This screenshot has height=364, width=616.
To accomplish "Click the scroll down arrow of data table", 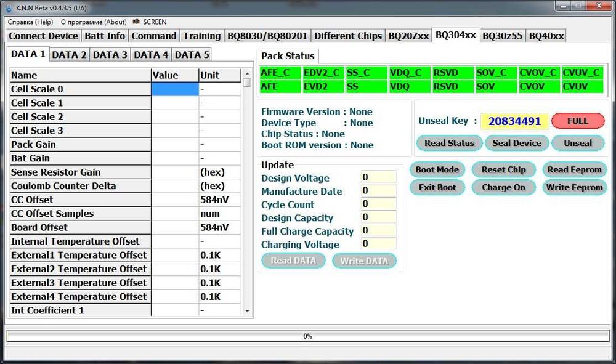I will tap(247, 311).
